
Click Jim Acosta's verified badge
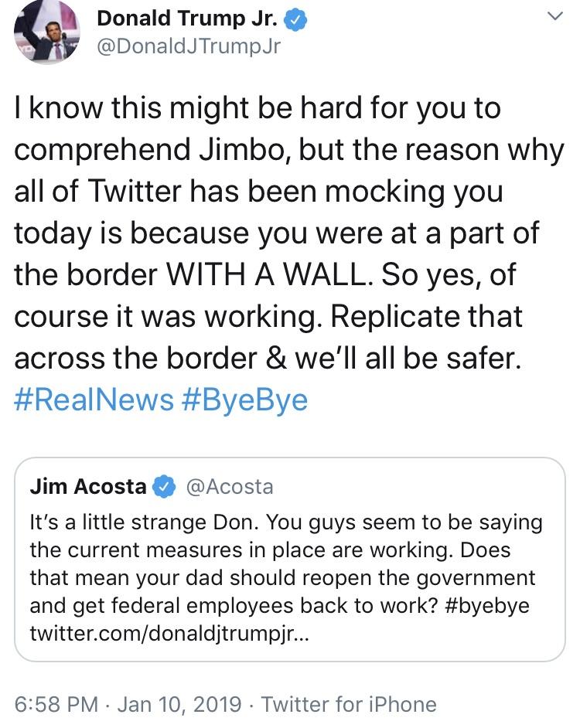coord(163,487)
